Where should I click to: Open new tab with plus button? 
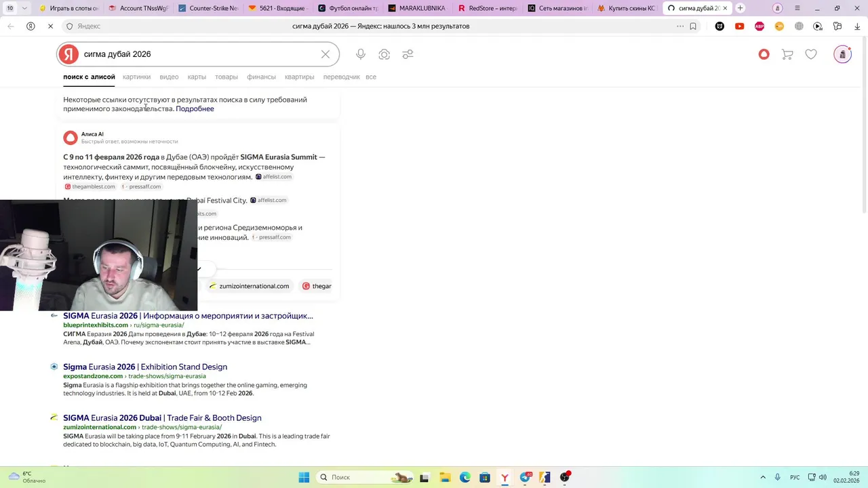[740, 8]
